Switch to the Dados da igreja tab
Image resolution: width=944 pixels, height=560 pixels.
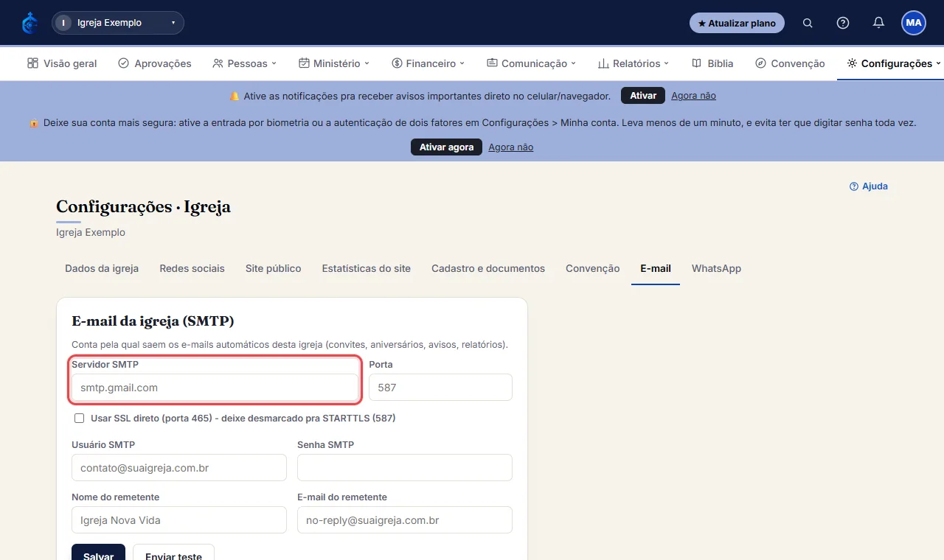click(102, 268)
